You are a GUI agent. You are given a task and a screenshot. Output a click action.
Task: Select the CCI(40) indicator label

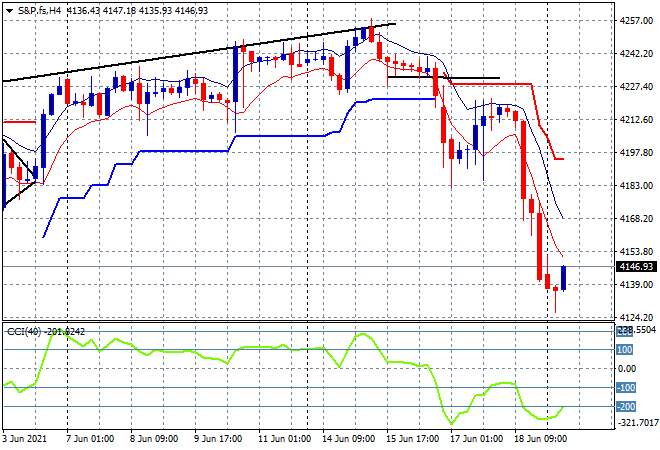pos(46,332)
